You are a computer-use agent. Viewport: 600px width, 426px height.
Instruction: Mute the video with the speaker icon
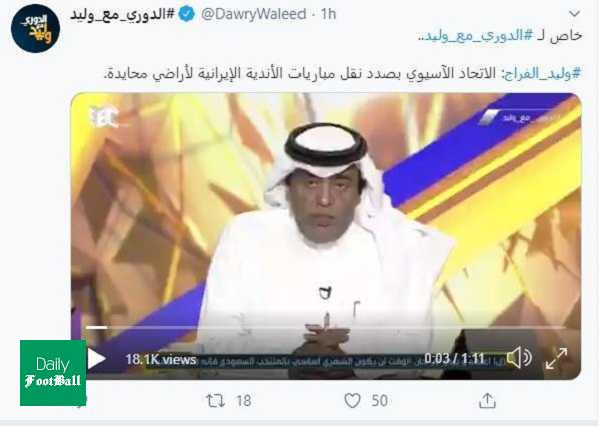[519, 358]
